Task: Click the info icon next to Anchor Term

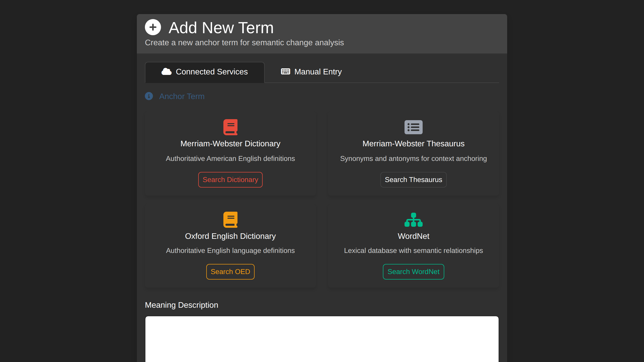Action: pyautogui.click(x=149, y=96)
